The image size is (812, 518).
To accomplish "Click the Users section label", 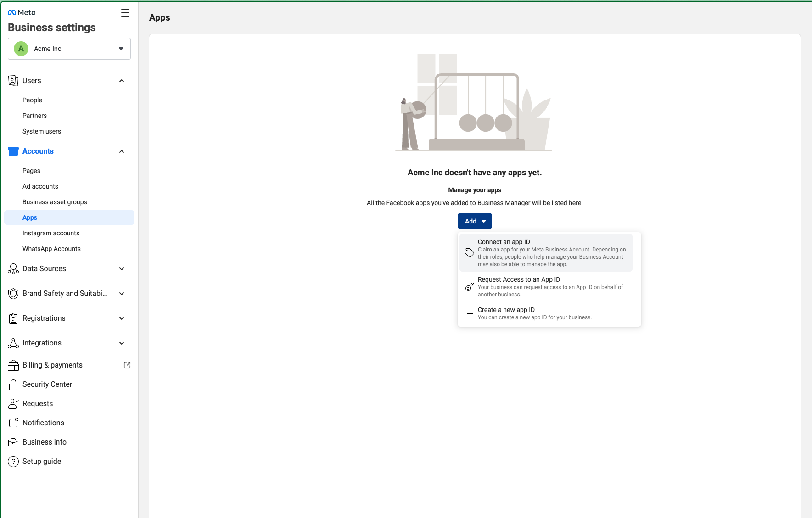I will click(32, 81).
